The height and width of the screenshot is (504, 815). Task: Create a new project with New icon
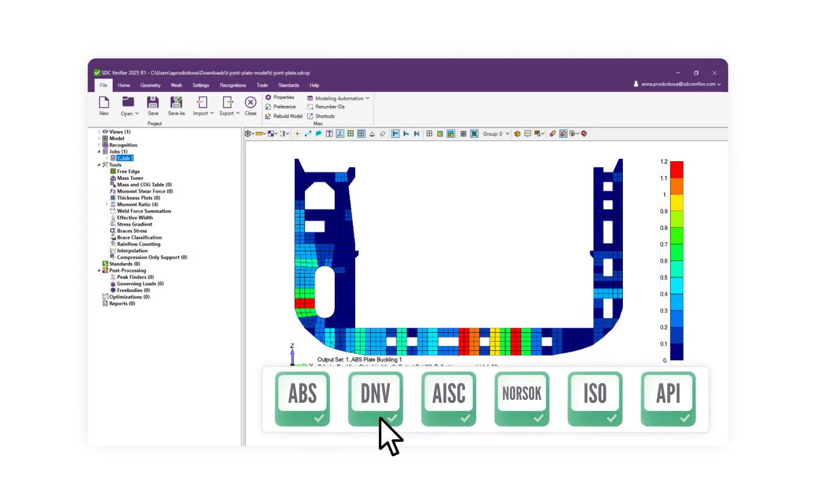(x=104, y=106)
